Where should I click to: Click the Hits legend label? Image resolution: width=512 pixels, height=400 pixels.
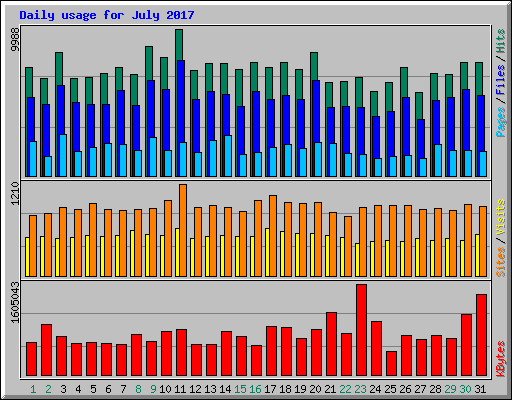click(x=501, y=41)
